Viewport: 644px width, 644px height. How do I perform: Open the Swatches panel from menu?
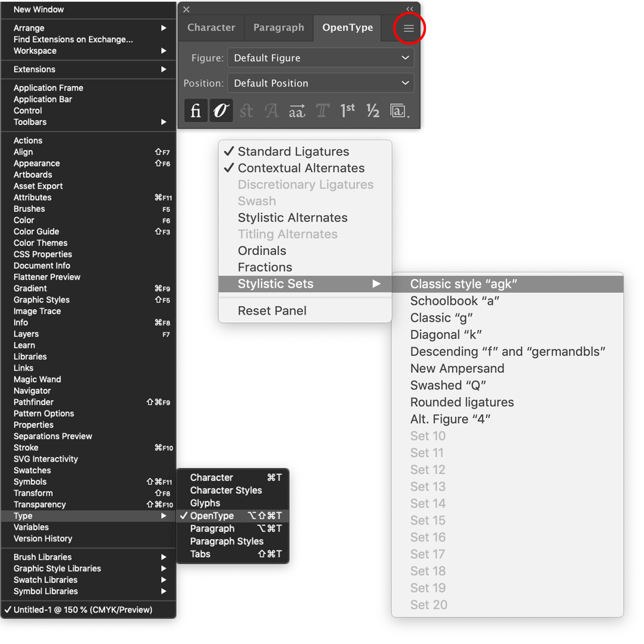[x=88, y=470]
